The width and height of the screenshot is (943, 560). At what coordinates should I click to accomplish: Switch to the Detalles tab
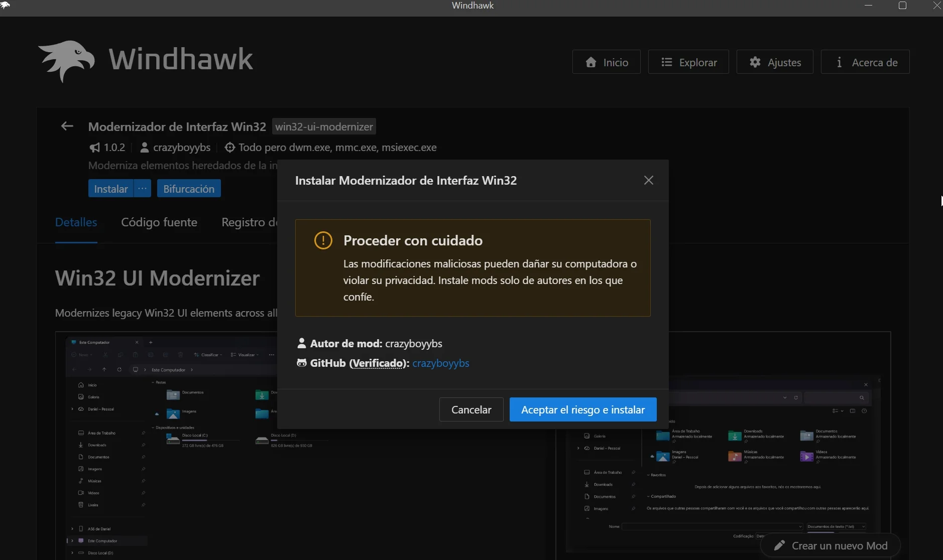coord(76,222)
